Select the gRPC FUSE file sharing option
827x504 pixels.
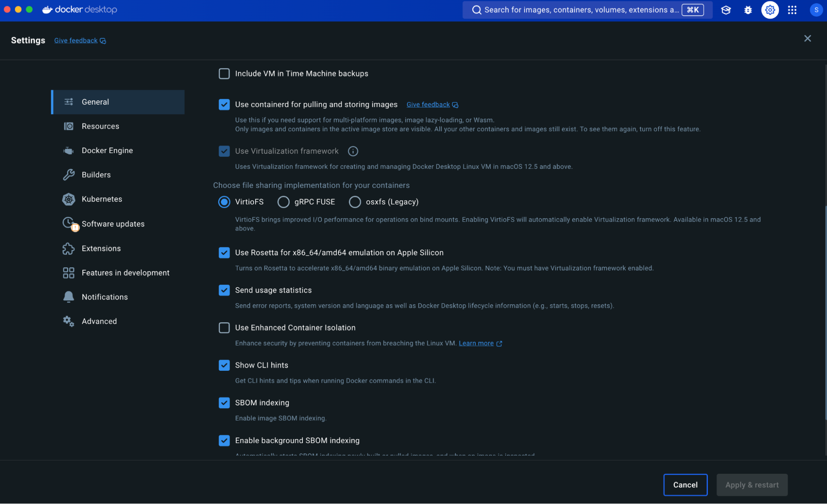click(x=283, y=202)
